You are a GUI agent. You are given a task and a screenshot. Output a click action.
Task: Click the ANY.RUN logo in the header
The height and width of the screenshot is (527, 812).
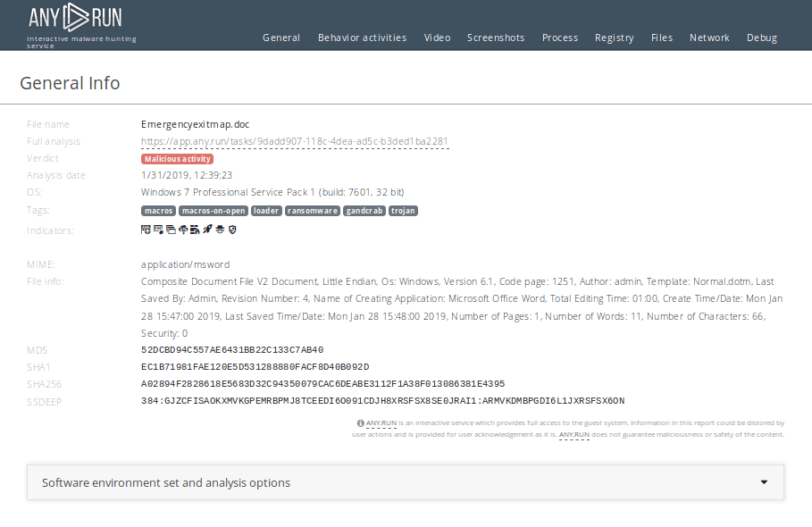(75, 17)
